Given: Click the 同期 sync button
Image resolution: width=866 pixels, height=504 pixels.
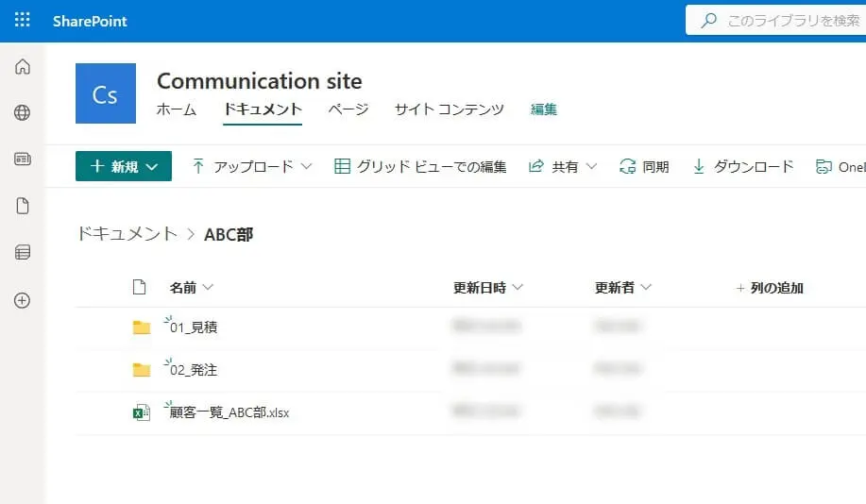Looking at the screenshot, I should coord(644,166).
